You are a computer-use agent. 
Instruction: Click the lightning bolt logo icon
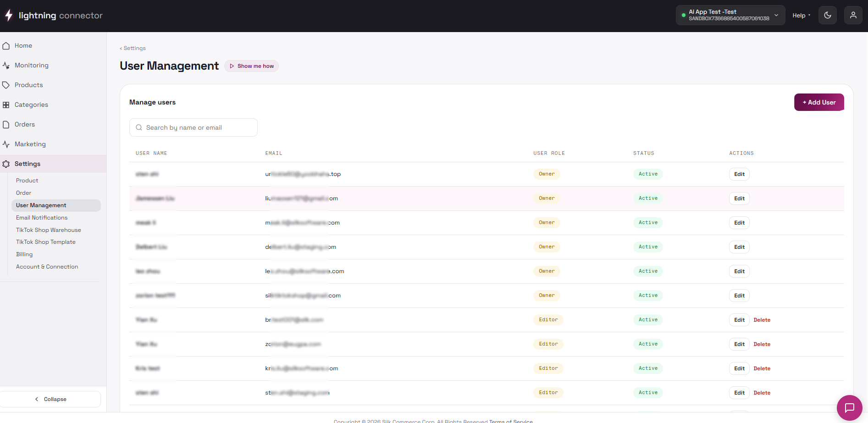[9, 15]
